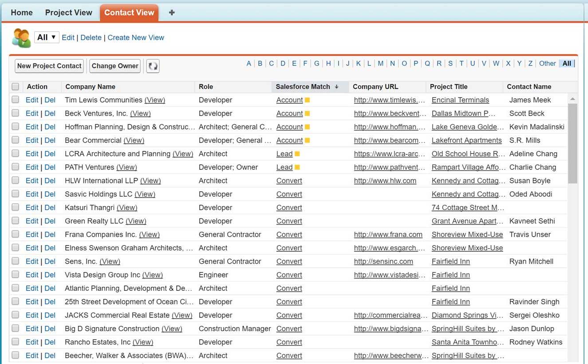Toggle the select-all checkbox in header
The width and height of the screenshot is (588, 364).
click(x=16, y=87)
